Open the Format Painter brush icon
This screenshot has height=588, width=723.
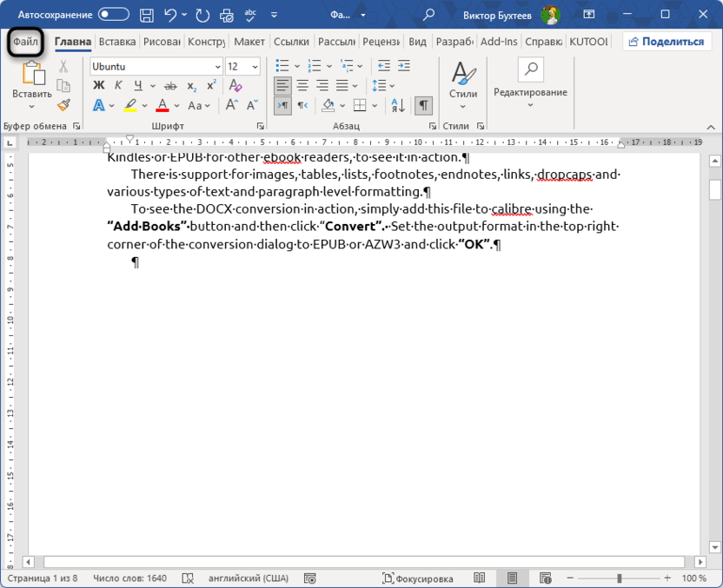63,105
